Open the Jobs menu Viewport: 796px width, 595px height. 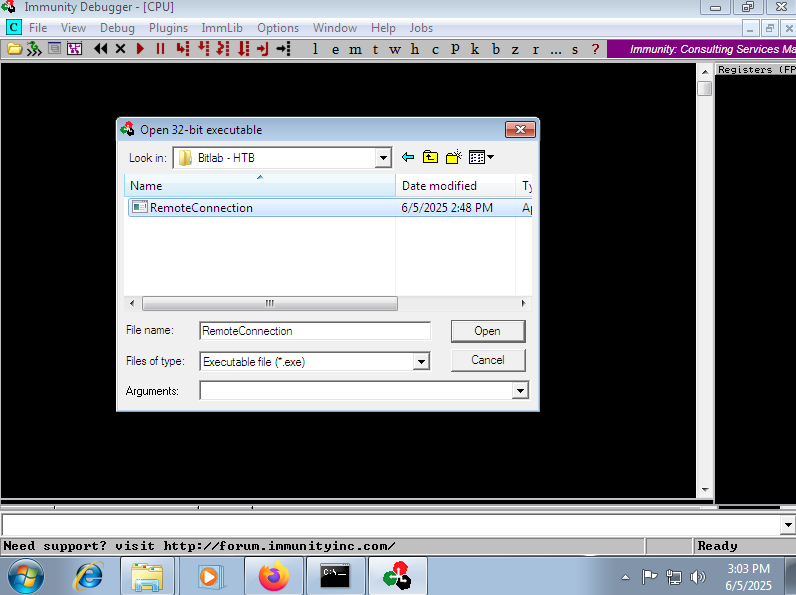point(421,28)
